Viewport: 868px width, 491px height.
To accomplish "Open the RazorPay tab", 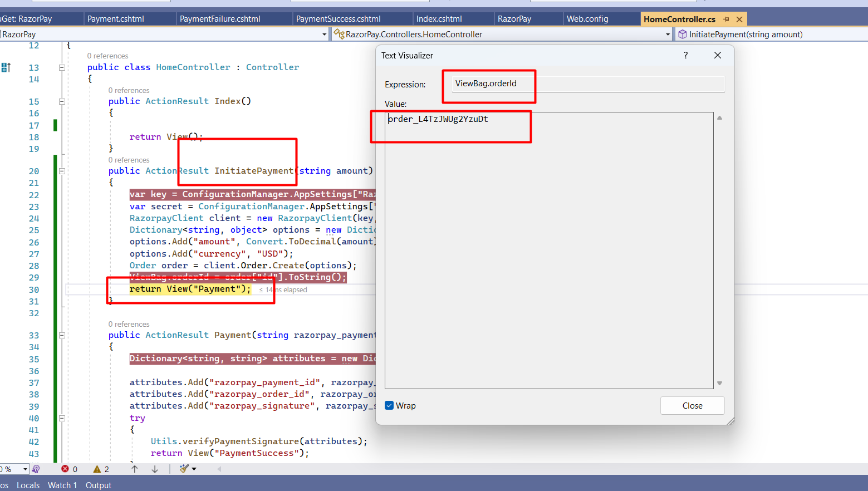I will point(514,19).
